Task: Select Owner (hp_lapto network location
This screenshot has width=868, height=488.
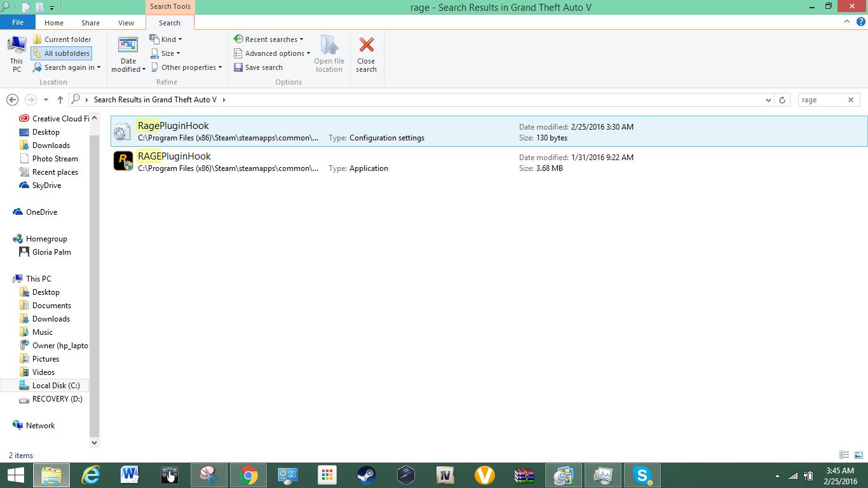Action: [x=53, y=345]
